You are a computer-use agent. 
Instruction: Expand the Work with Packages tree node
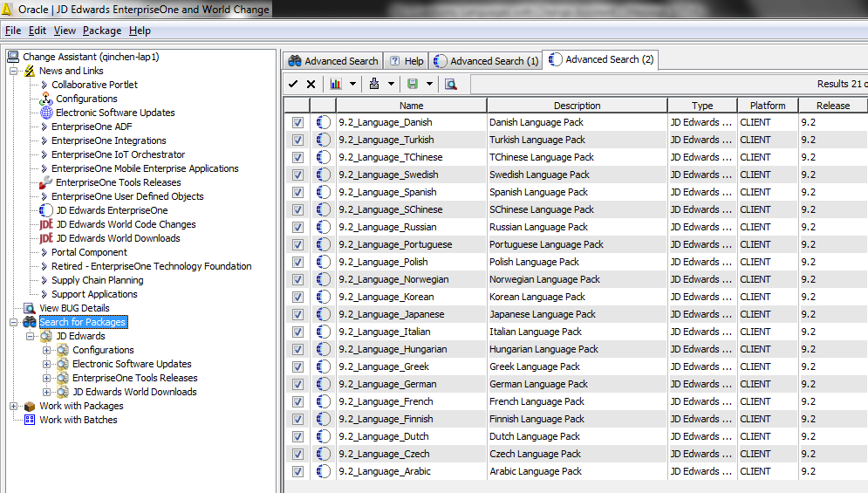pyautogui.click(x=14, y=406)
